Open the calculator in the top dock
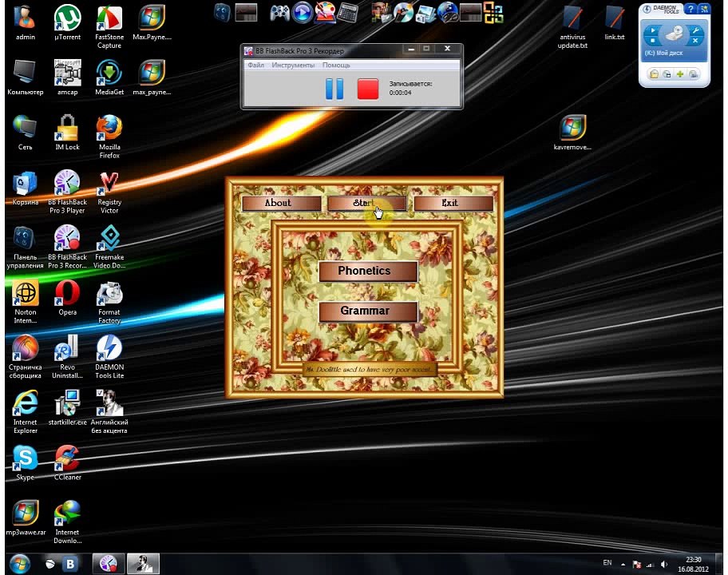Screen dimensions: 728x575 pyautogui.click(x=347, y=13)
